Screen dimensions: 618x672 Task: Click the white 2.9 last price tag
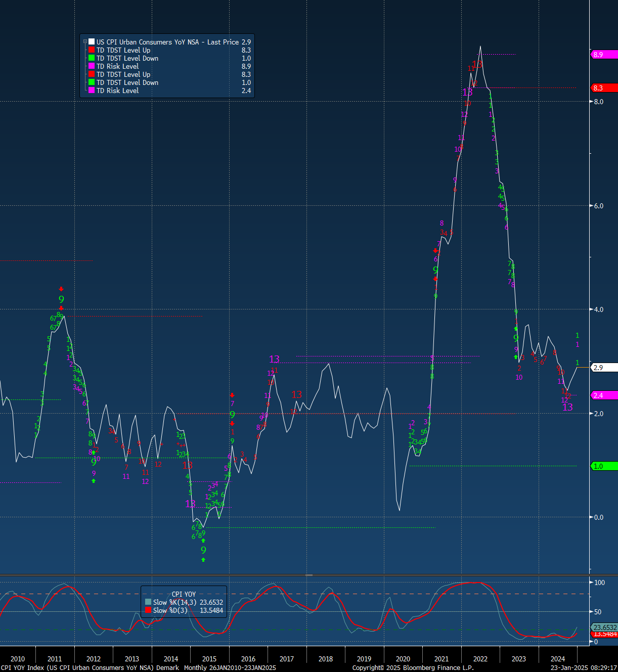(604, 368)
